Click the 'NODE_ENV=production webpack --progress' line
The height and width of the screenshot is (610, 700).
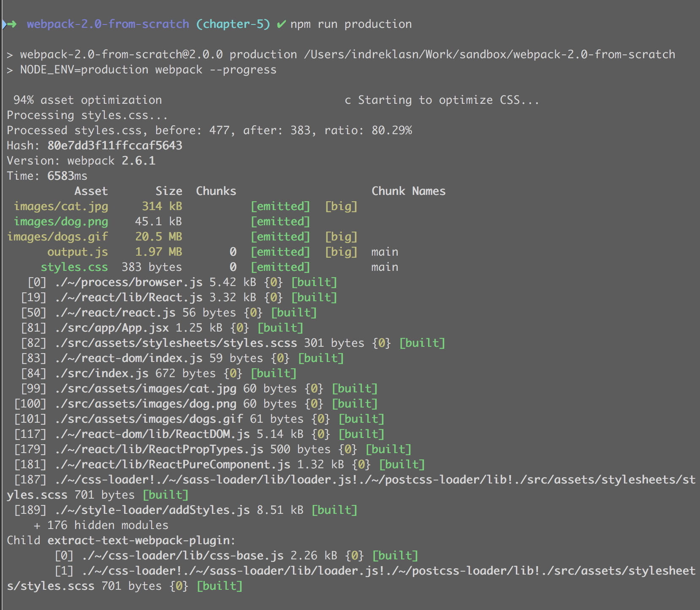(148, 70)
